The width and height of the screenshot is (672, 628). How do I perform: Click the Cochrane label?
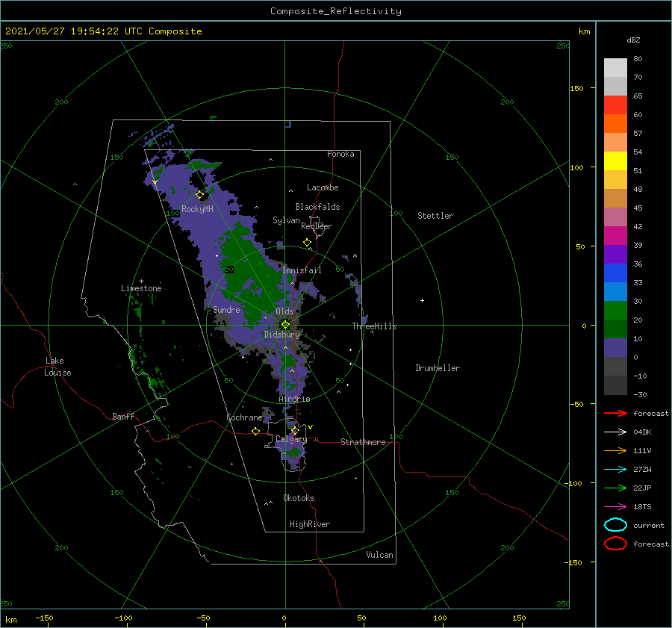pyautogui.click(x=244, y=417)
